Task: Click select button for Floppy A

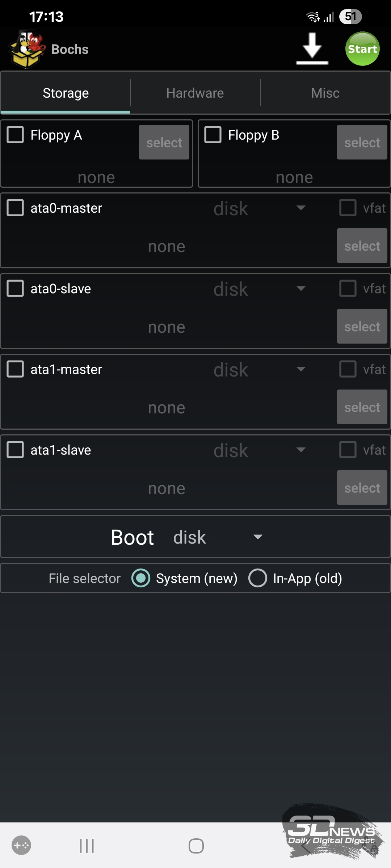Action: pyautogui.click(x=164, y=142)
